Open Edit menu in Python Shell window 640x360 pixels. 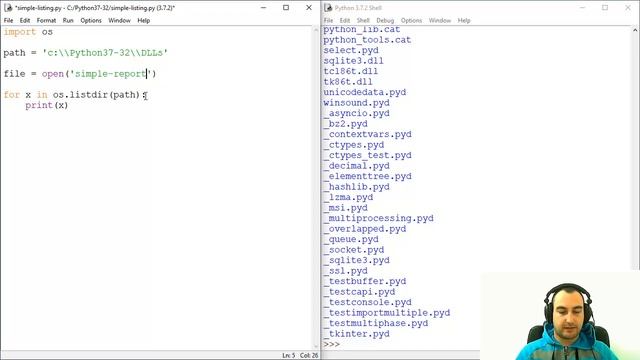pyautogui.click(x=345, y=20)
